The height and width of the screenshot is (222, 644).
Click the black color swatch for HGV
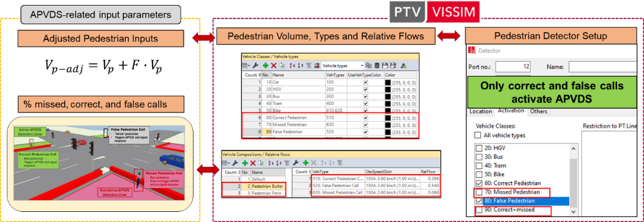[x=388, y=89]
